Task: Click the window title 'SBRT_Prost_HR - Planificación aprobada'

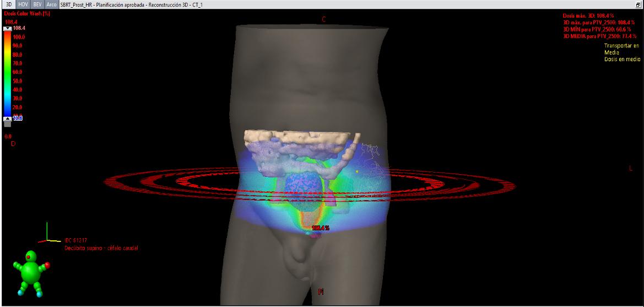Action: pyautogui.click(x=101, y=4)
